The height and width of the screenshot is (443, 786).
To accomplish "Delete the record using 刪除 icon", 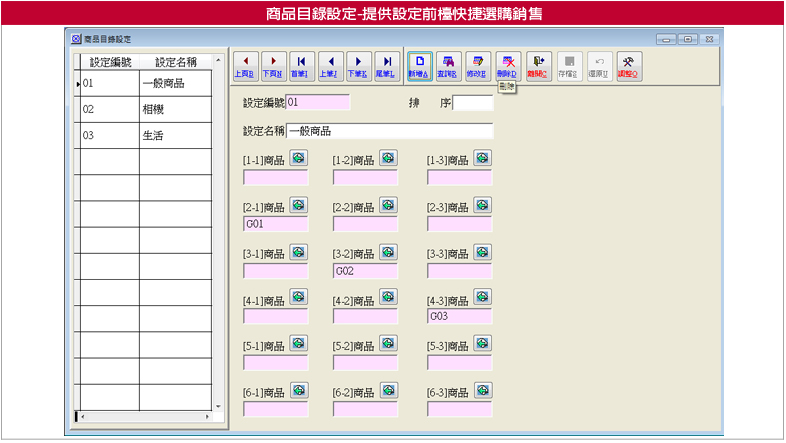I will pos(508,65).
